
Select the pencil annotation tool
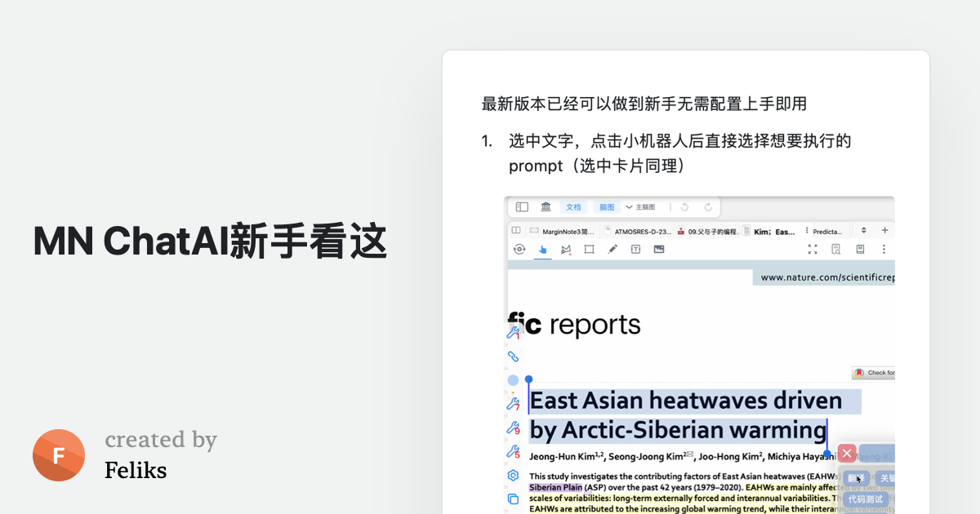click(x=612, y=248)
